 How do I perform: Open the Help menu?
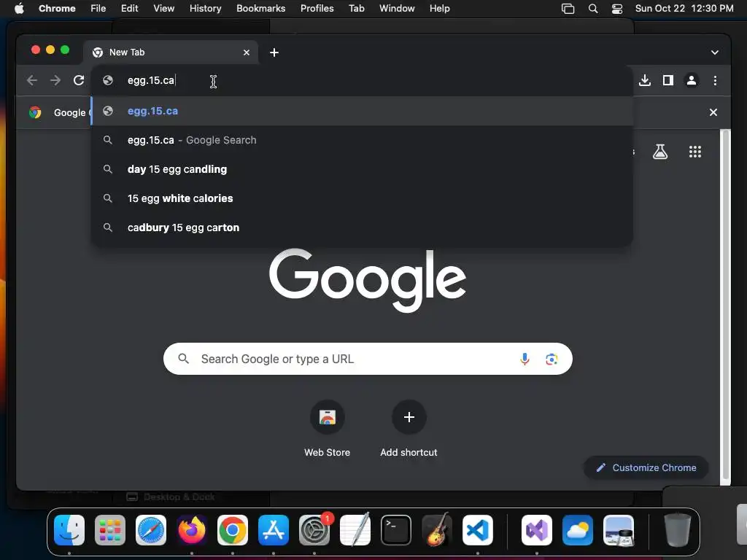click(439, 9)
